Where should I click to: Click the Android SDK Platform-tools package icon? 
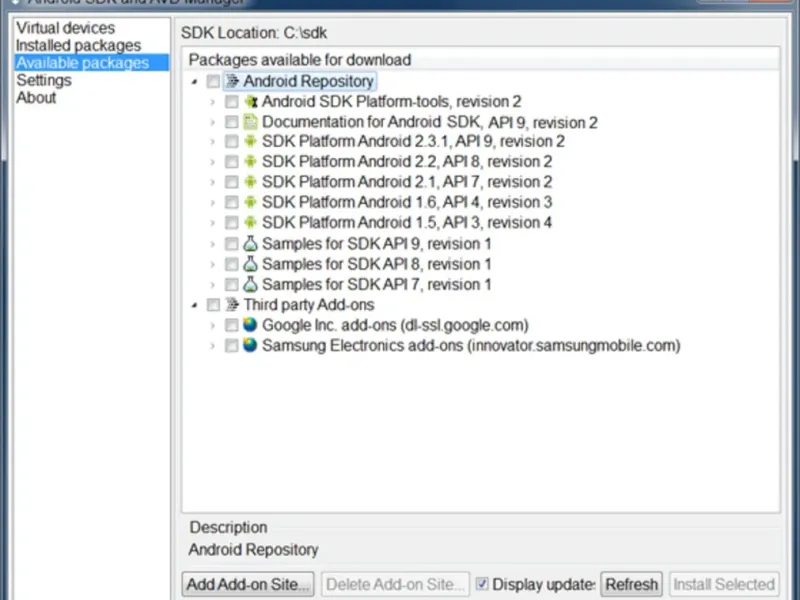(250, 102)
